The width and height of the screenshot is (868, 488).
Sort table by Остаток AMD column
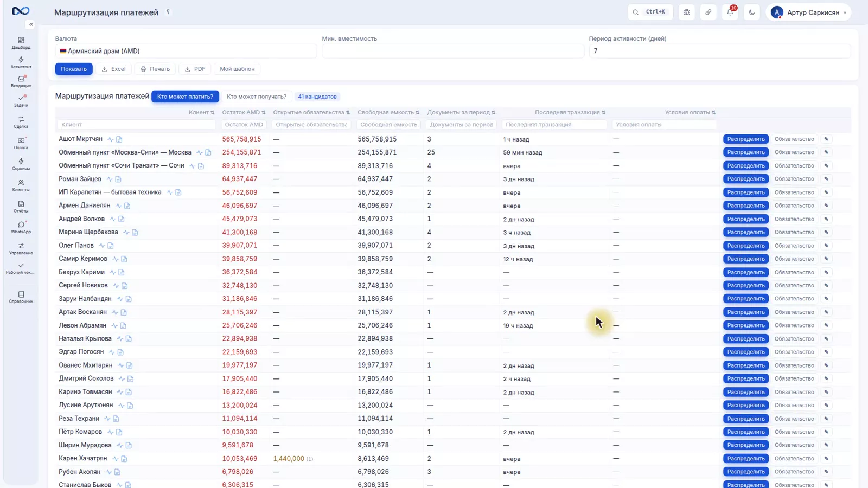click(244, 112)
